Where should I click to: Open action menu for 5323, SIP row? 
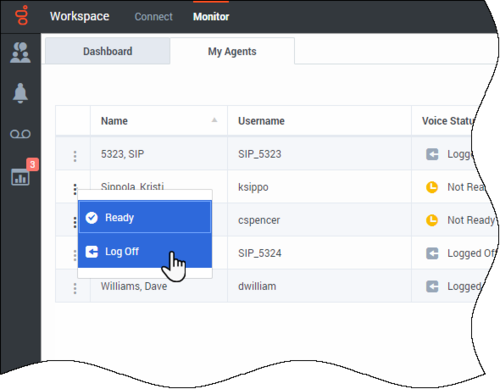(x=75, y=156)
